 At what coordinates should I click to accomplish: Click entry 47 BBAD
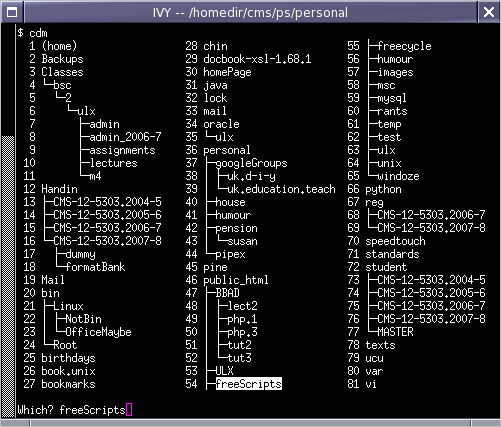pos(227,293)
